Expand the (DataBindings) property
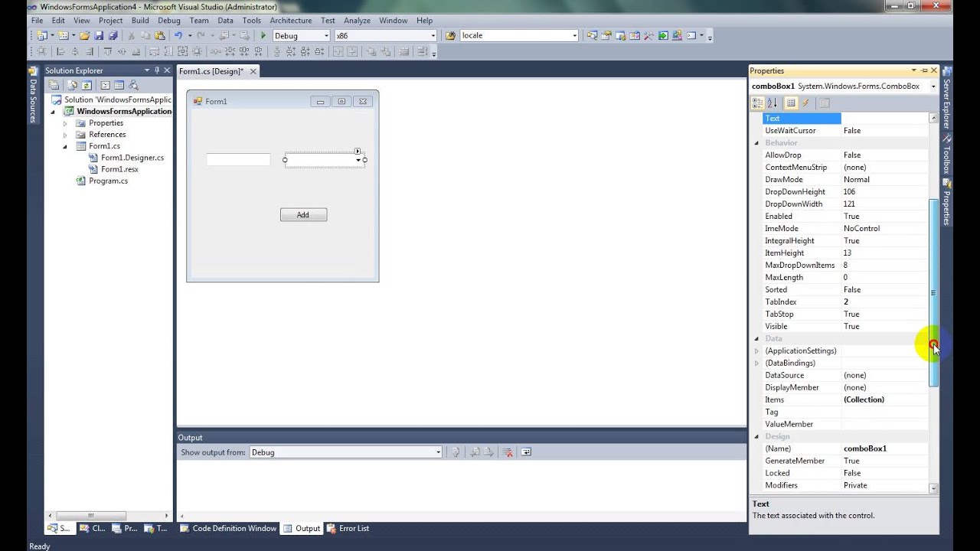This screenshot has width=980, height=551. 756,364
